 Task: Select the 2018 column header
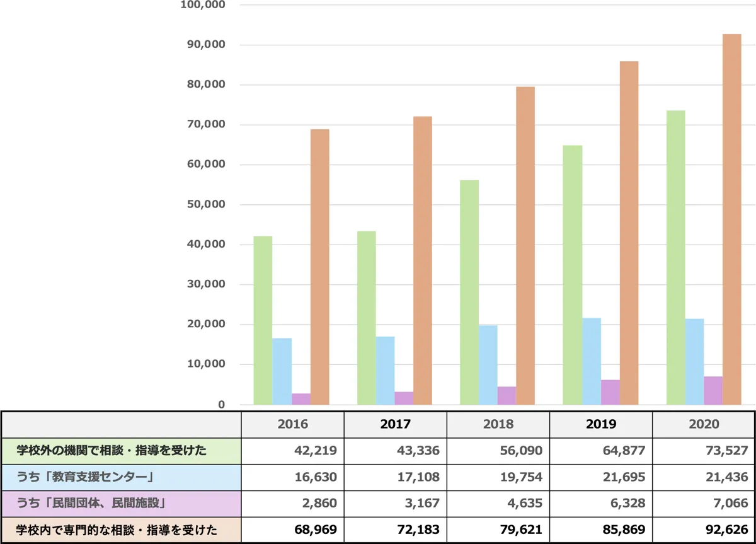click(498, 425)
